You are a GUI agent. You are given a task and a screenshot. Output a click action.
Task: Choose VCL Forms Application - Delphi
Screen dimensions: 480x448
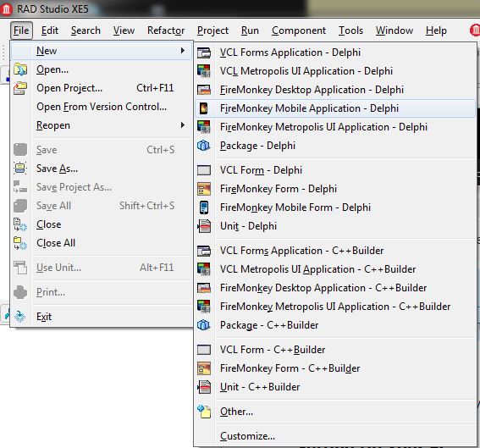335,53
